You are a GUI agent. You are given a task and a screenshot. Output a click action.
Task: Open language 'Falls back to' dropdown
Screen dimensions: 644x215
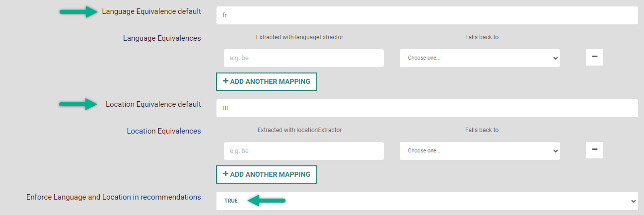[x=480, y=58]
